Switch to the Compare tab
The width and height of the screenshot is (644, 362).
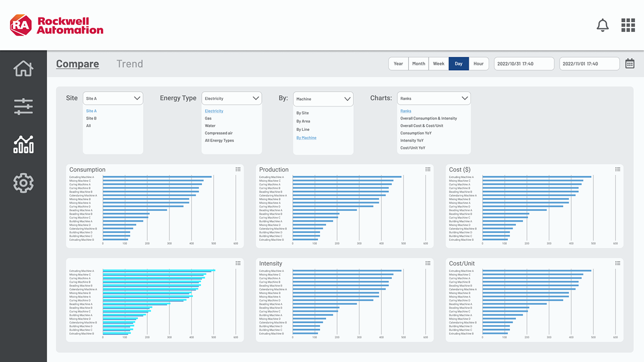click(x=78, y=64)
